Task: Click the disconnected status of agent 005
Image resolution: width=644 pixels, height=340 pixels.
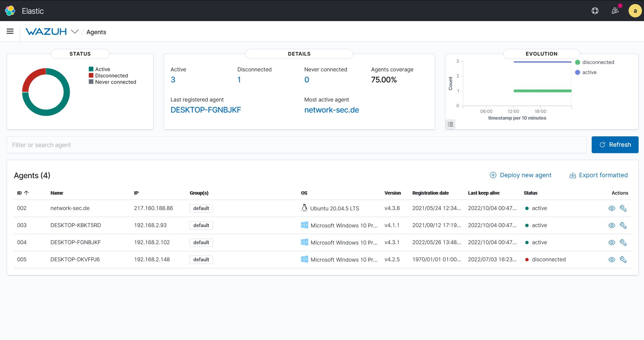Action: pyautogui.click(x=545, y=259)
